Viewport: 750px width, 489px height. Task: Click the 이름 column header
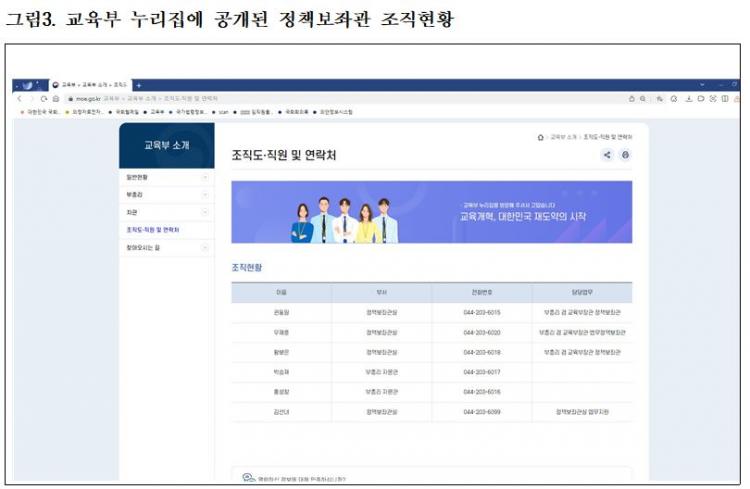(x=281, y=292)
